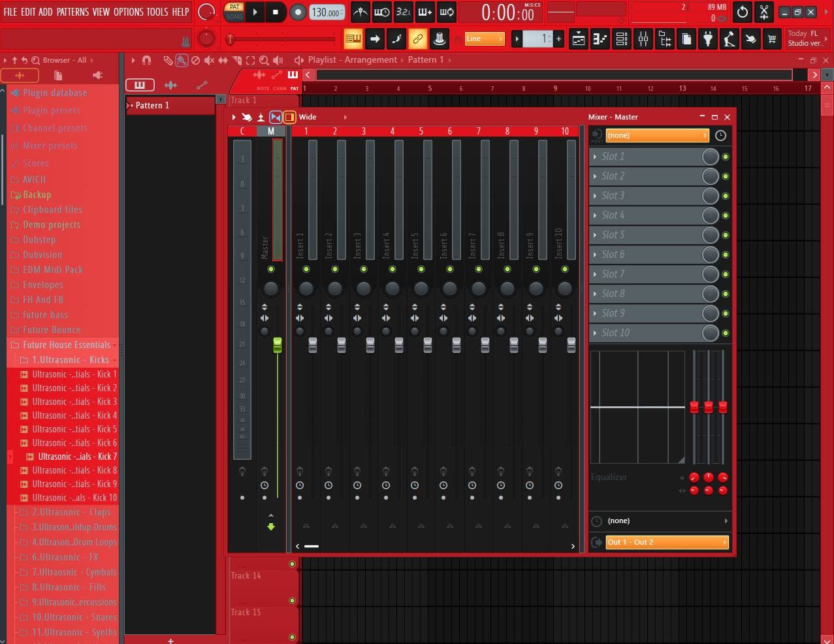The image size is (834, 644).
Task: Open the mixer input (none) dropdown
Action: [x=657, y=135]
